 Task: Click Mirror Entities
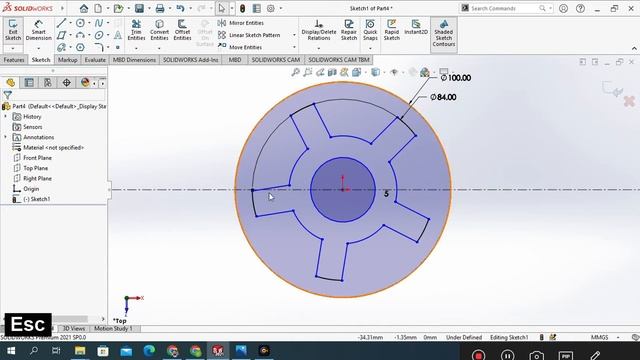click(x=241, y=23)
